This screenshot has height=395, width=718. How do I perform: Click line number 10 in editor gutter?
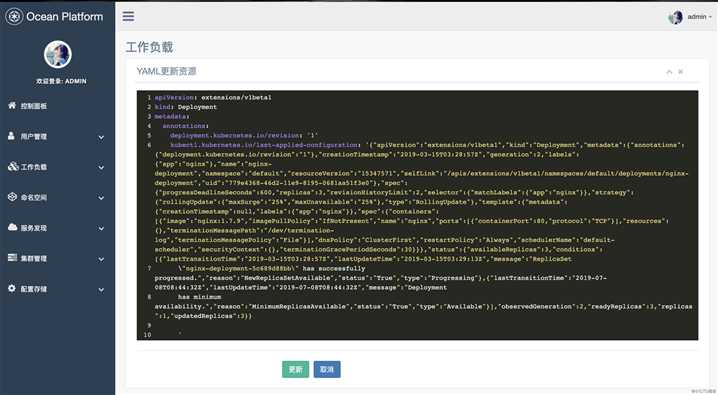coord(147,335)
